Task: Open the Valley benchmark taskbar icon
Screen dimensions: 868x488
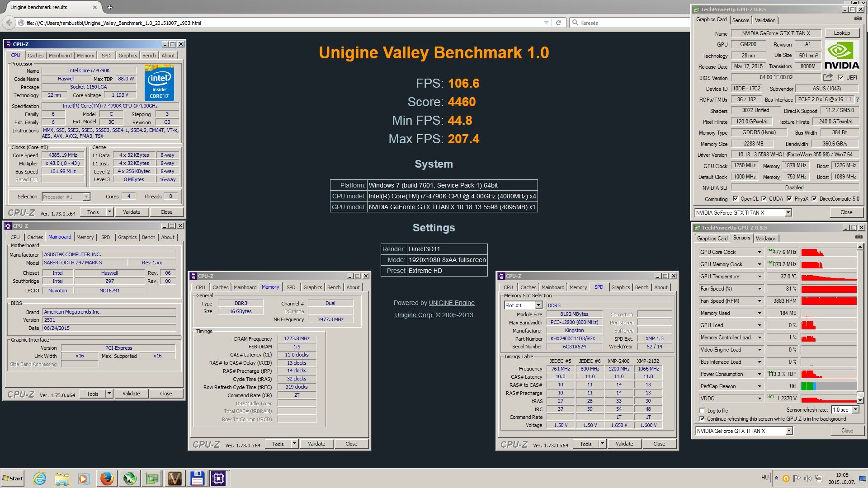Action: [x=175, y=478]
